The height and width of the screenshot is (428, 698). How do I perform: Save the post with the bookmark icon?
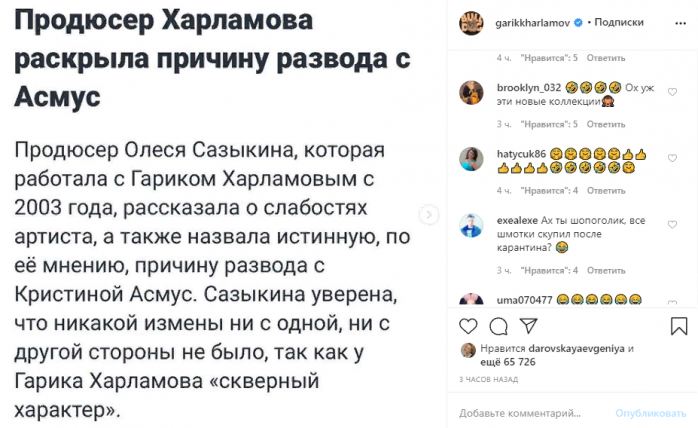coord(677,325)
